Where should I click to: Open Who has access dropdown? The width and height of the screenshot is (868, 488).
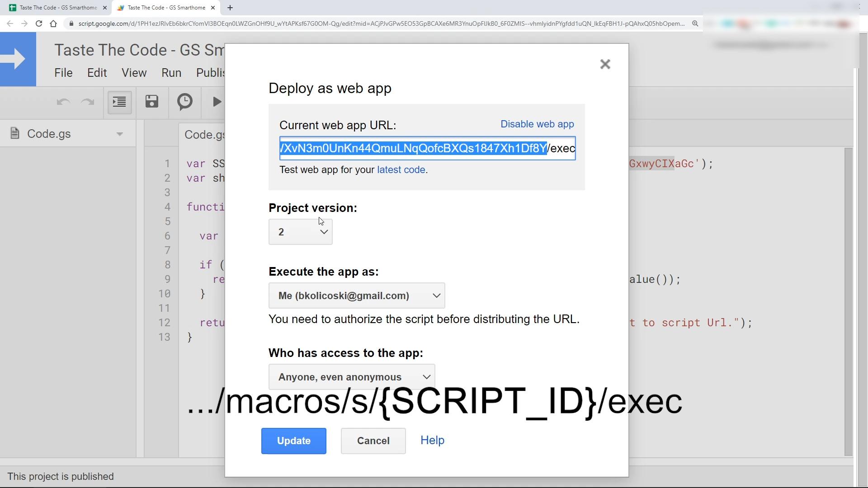tap(352, 376)
